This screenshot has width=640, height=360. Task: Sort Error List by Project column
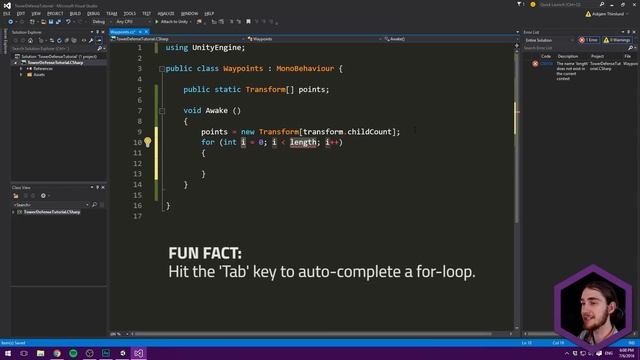pyautogui.click(x=597, y=56)
